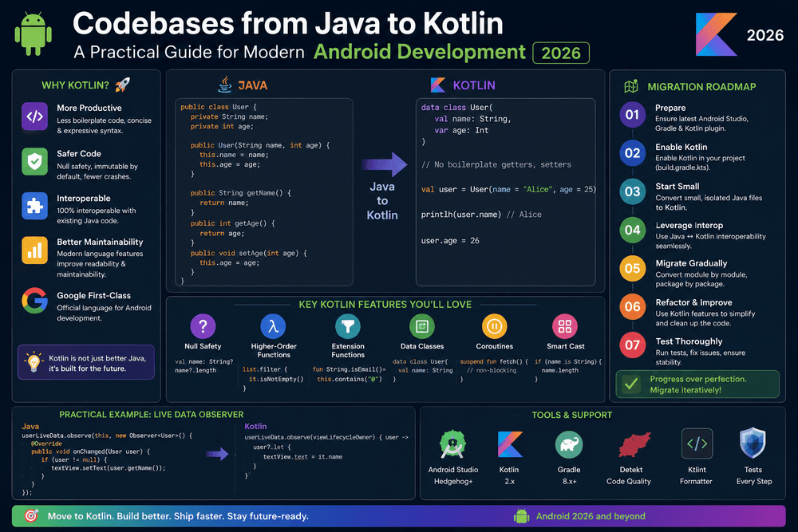798x532 pixels.
Task: Click the "Migrate Gradually" step title
Action: pyautogui.click(x=691, y=263)
